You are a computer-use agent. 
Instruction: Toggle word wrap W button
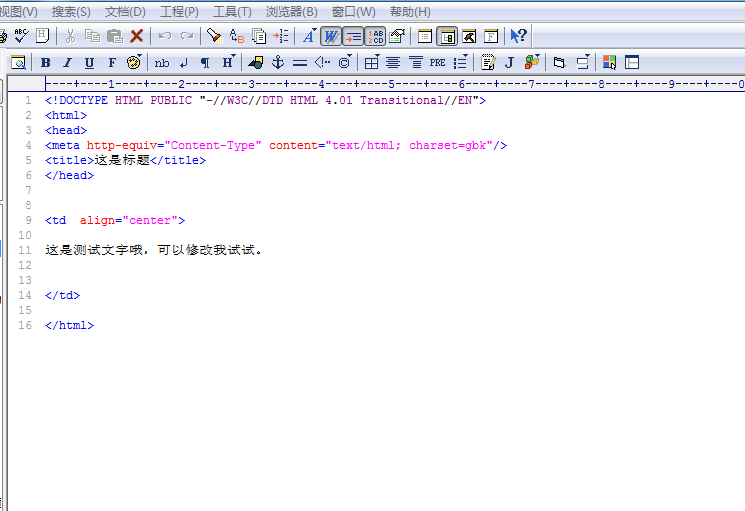(x=330, y=36)
